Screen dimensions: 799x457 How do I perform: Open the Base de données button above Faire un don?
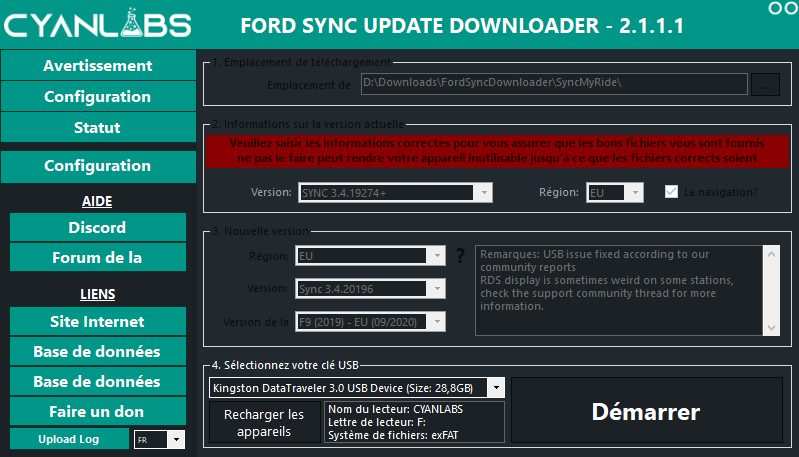click(98, 382)
